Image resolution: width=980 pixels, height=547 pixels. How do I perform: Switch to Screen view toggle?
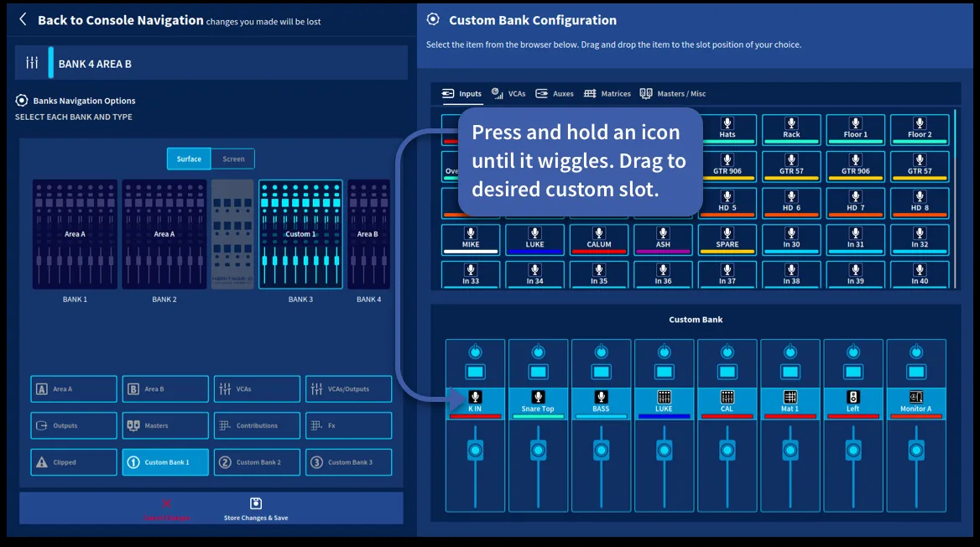click(x=233, y=159)
